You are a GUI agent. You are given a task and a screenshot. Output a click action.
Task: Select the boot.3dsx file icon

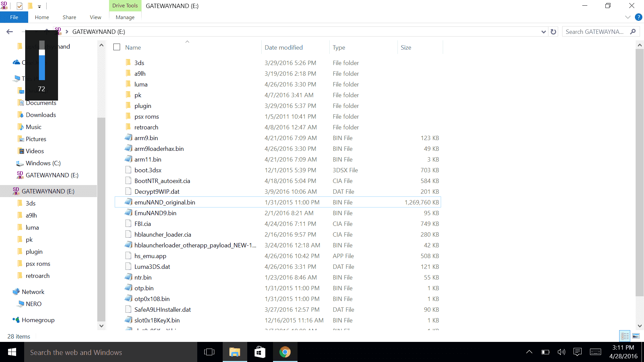(128, 170)
